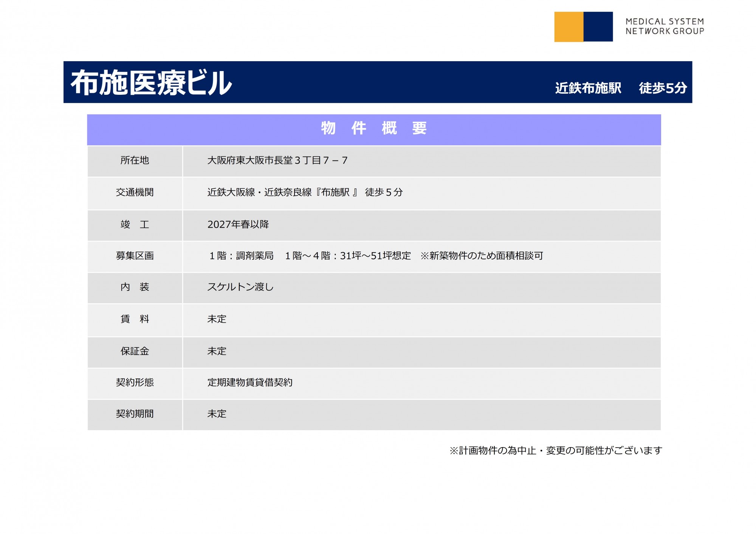Click the 物件概要 table heading
Viewport: 756px width, 534px height.
coord(374,128)
